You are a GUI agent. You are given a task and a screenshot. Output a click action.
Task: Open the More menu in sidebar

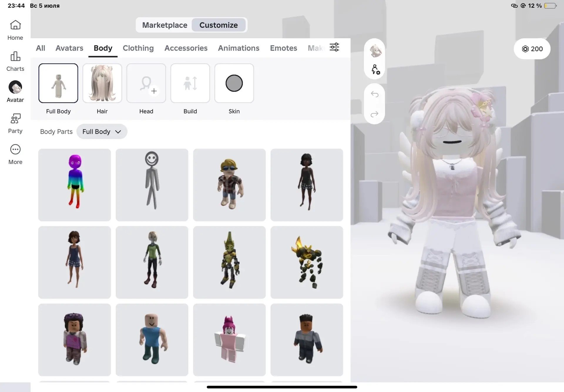click(15, 155)
